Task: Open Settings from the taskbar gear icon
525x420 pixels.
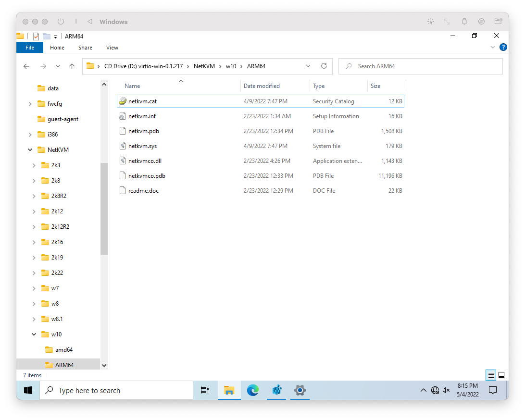Action: click(300, 390)
